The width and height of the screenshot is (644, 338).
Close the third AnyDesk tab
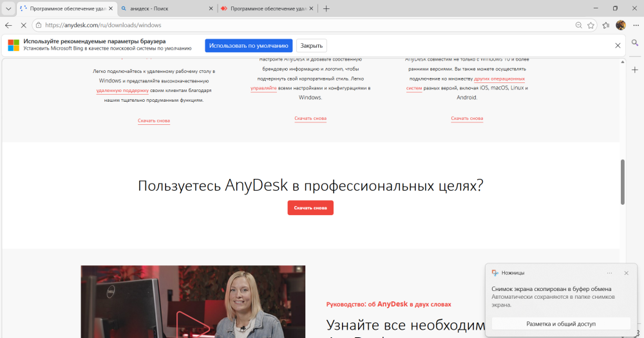coord(311,8)
